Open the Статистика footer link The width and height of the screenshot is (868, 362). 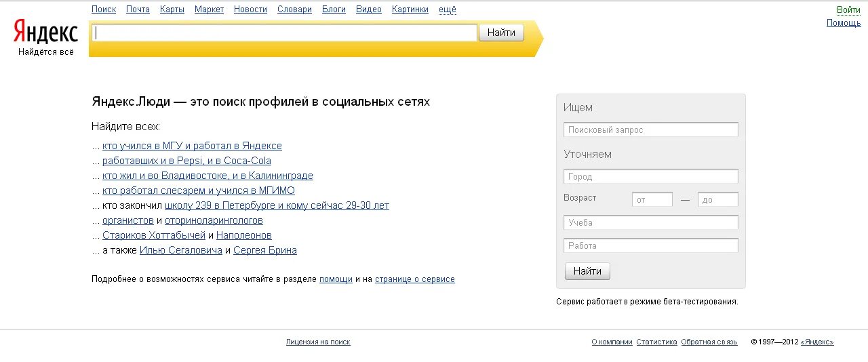(656, 342)
